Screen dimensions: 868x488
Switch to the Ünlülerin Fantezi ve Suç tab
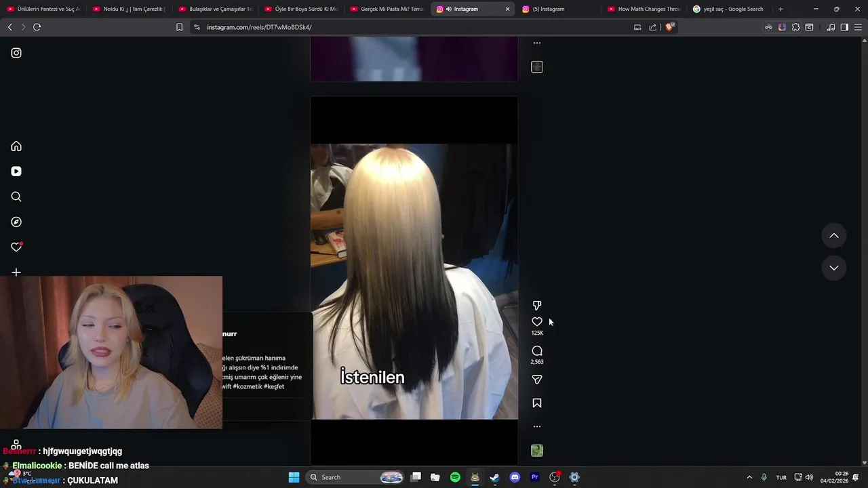point(43,9)
